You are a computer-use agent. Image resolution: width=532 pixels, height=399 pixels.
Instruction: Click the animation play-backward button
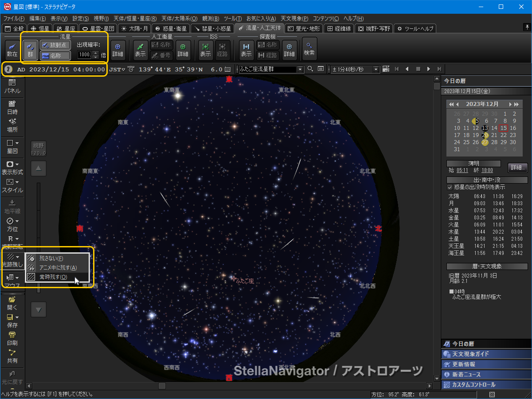[407, 69]
